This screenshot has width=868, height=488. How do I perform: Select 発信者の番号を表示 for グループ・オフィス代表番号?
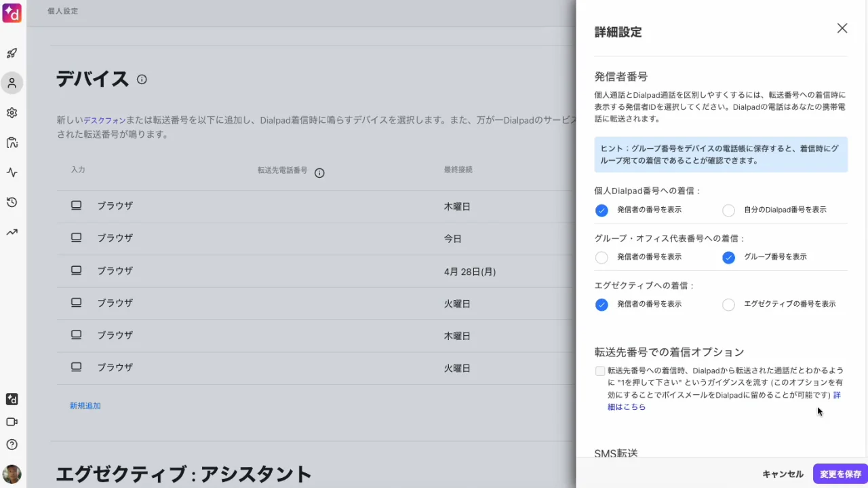pyautogui.click(x=601, y=257)
